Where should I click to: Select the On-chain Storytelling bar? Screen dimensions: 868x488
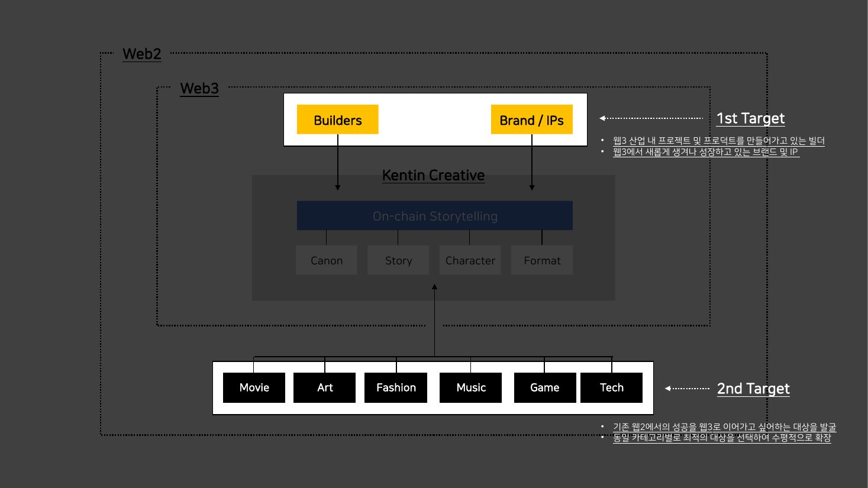(435, 216)
